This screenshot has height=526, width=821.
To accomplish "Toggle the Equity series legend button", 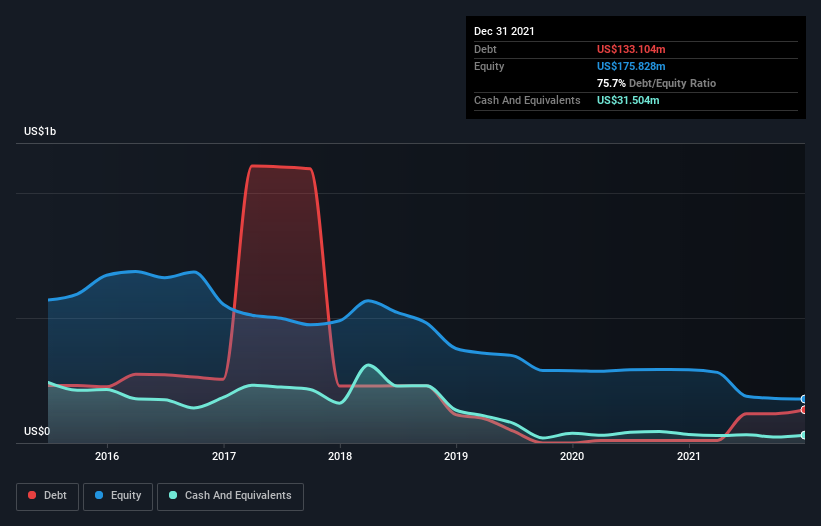I will point(118,496).
